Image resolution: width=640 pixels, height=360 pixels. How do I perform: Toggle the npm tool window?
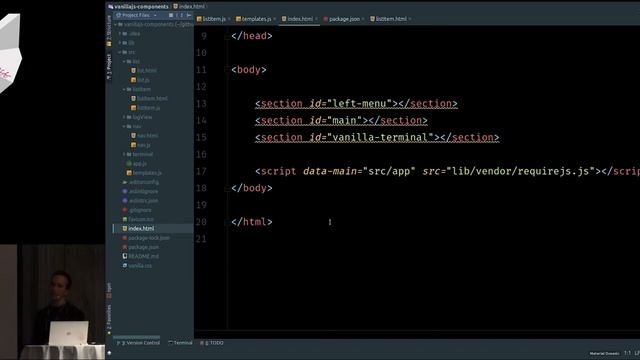109,290
